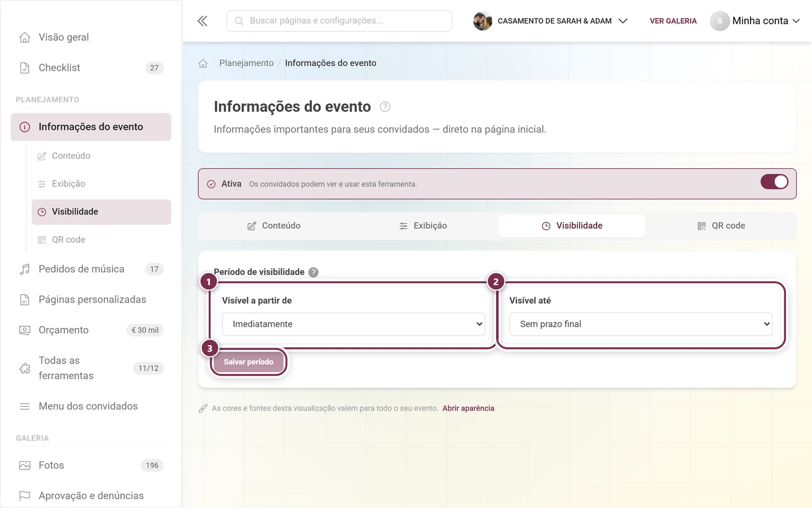Open the Checklist sidebar item
Image resolution: width=812 pixels, height=508 pixels.
[x=91, y=68]
